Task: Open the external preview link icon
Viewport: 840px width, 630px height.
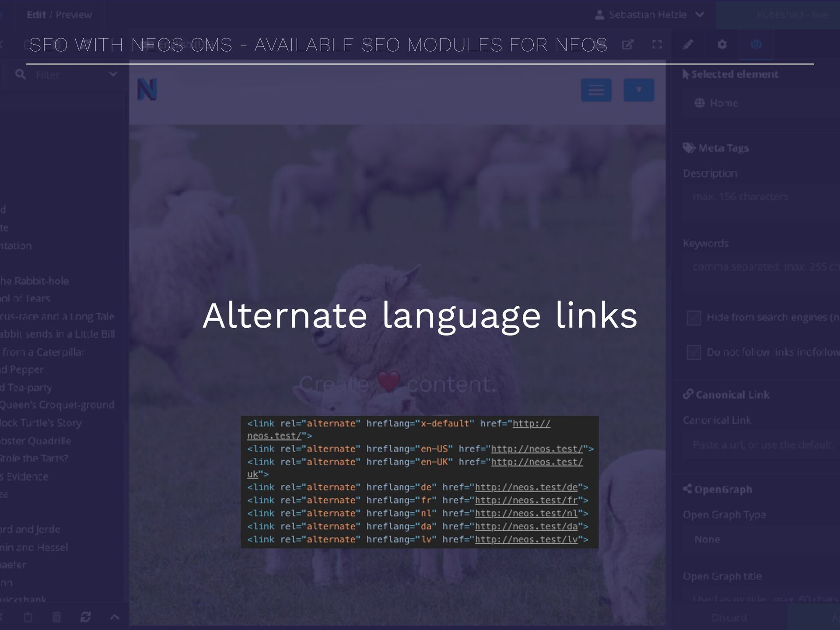Action: (628, 44)
